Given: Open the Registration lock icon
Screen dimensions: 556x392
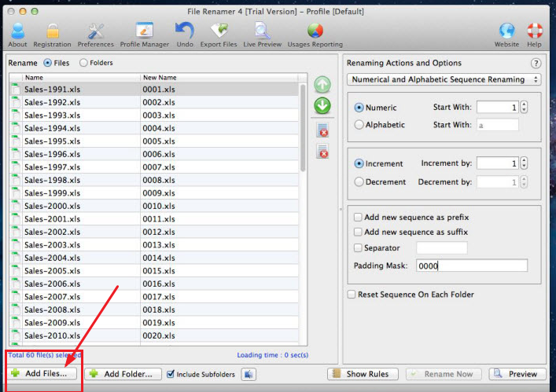Looking at the screenshot, I should (52, 31).
